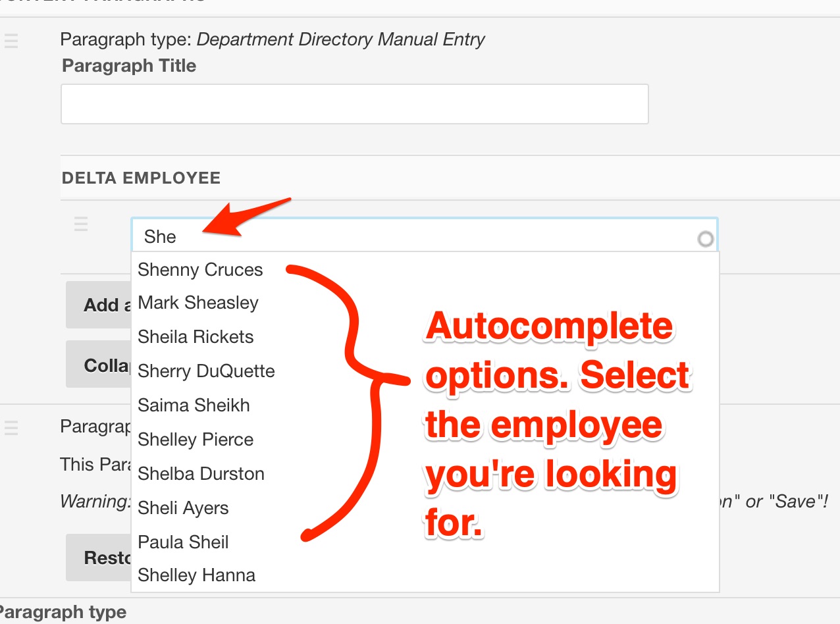The width and height of the screenshot is (840, 624).
Task: Pick Shelley Hanna at list bottom
Action: tap(196, 575)
